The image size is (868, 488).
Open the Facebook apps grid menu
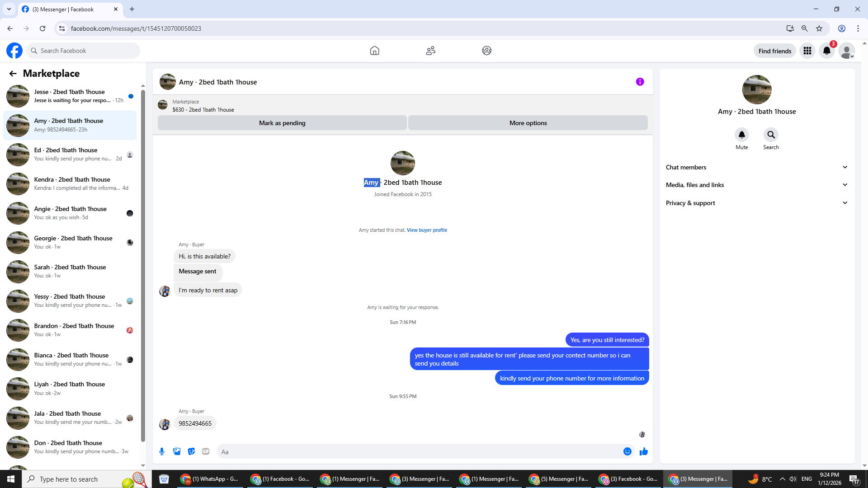[807, 51]
